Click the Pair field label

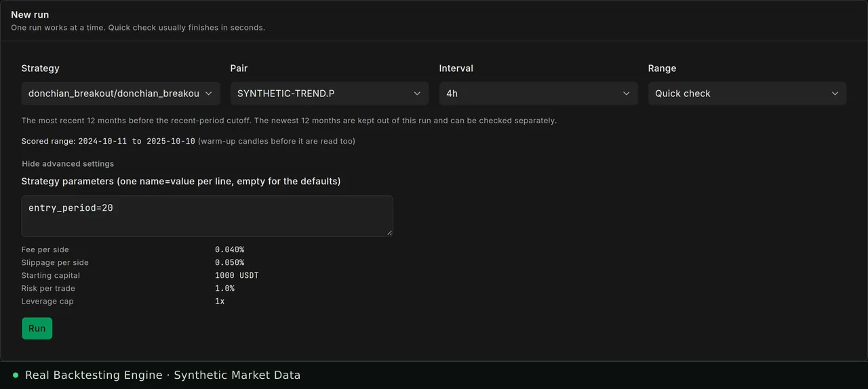[x=239, y=68]
